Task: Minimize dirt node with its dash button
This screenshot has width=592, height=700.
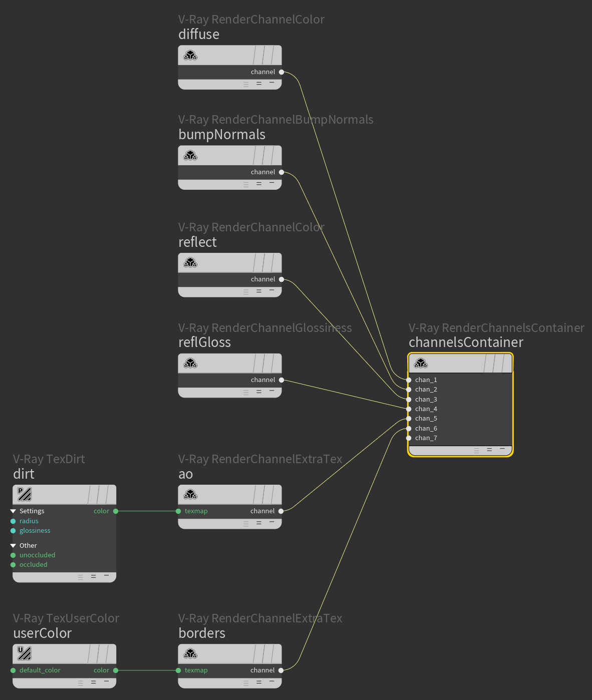Action: pos(107,575)
